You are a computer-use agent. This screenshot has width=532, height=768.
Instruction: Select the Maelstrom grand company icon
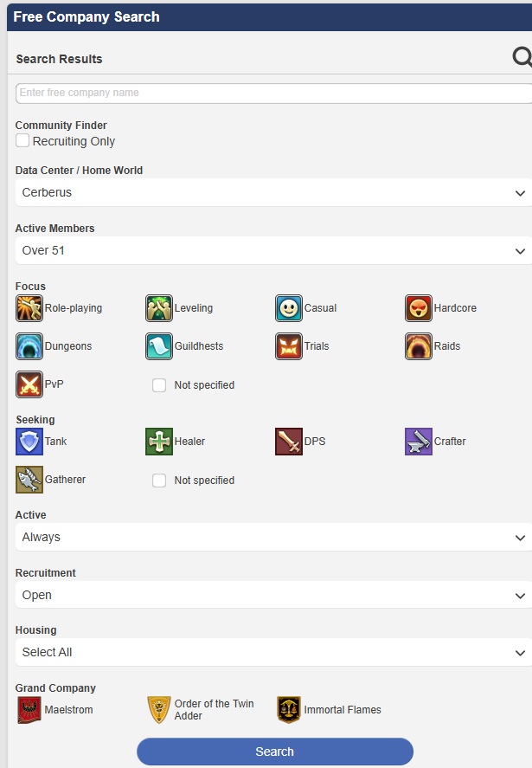pos(29,710)
